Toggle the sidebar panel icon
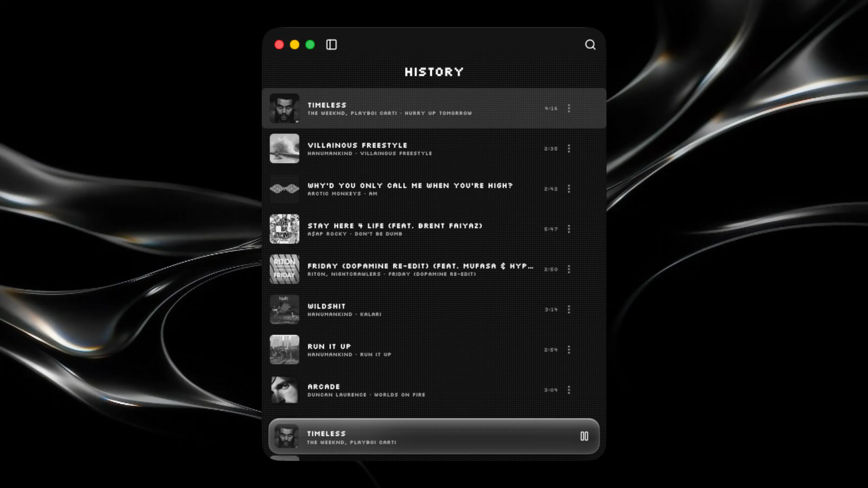The width and height of the screenshot is (868, 488). (x=331, y=44)
